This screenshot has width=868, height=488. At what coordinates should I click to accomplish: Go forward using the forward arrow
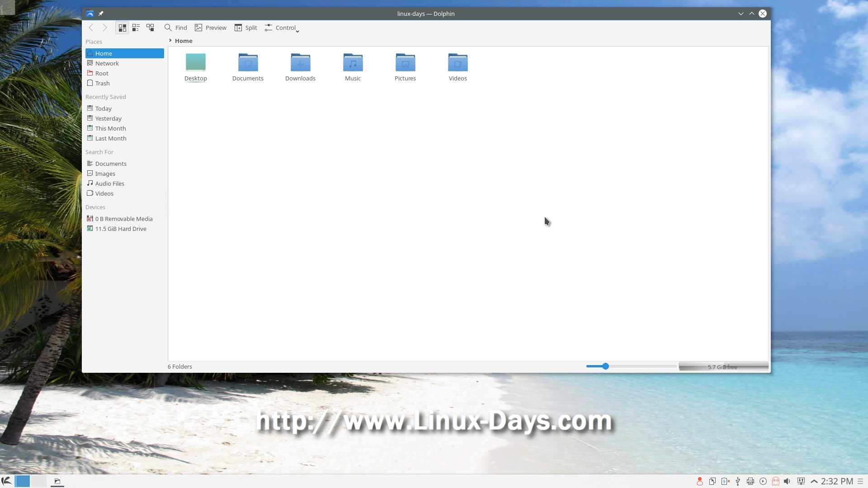[x=105, y=28]
